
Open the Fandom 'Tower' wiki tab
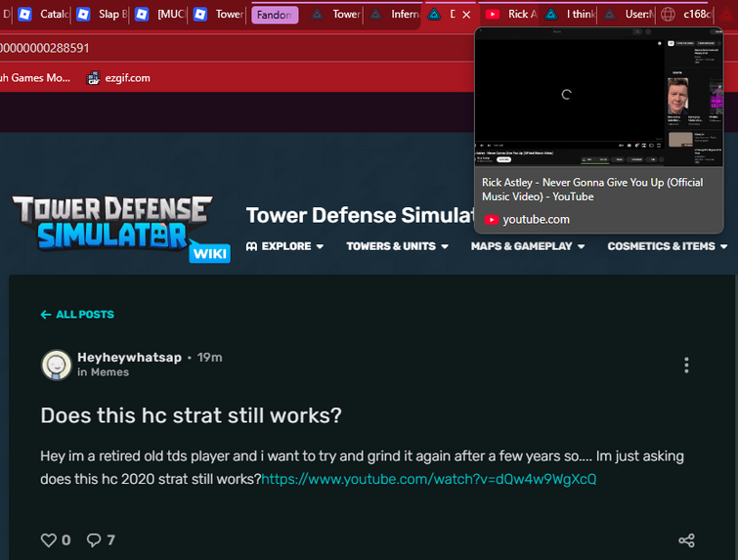point(335,14)
